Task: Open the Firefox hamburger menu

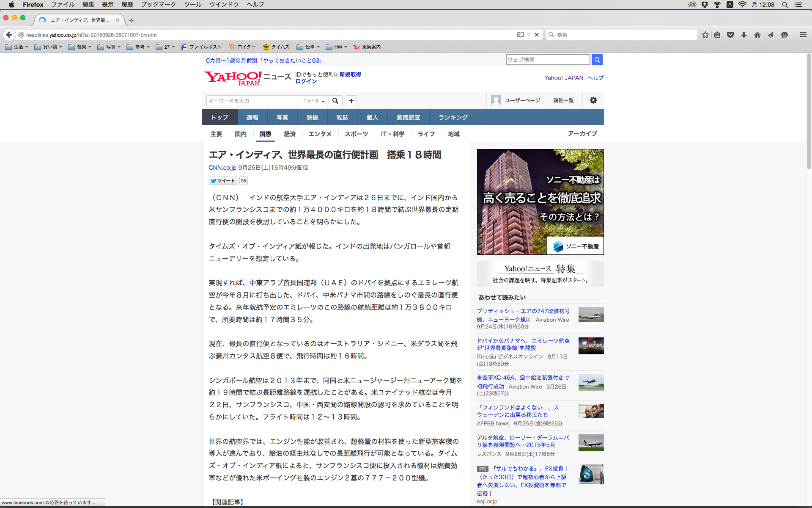Action: tap(803, 35)
